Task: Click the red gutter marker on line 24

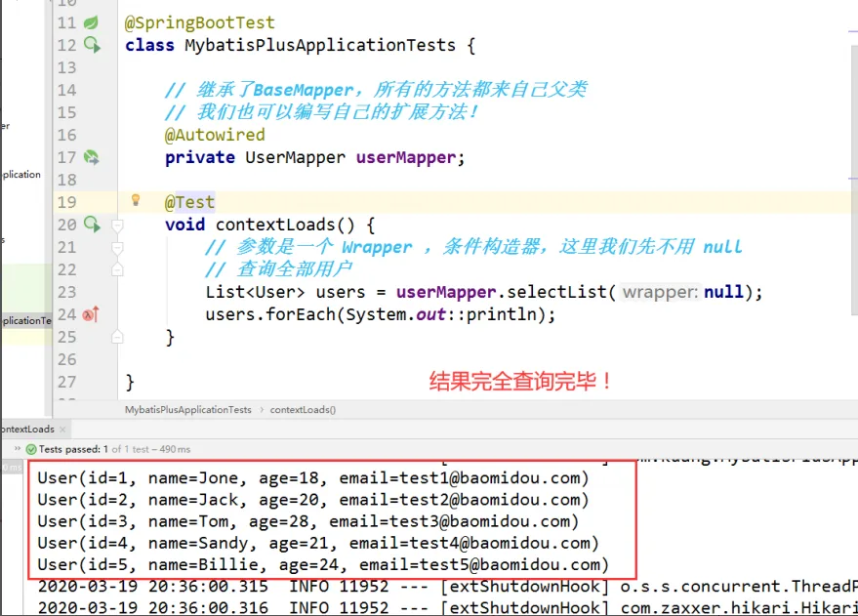Action: coord(90,314)
